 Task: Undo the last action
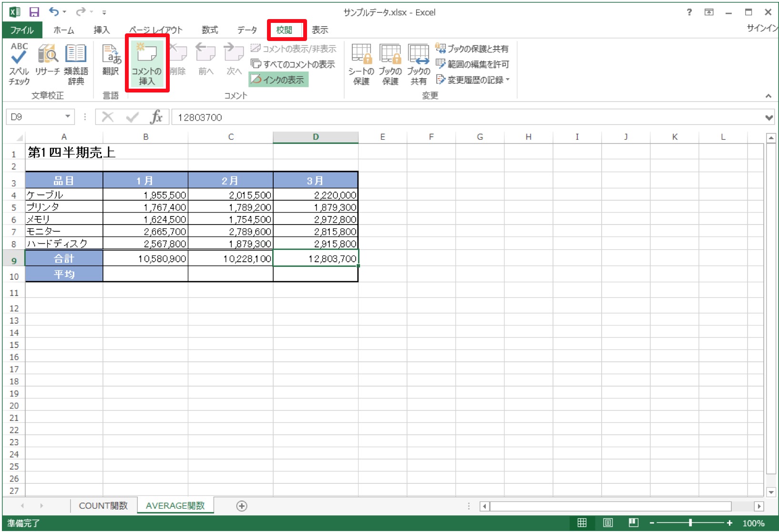[53, 12]
